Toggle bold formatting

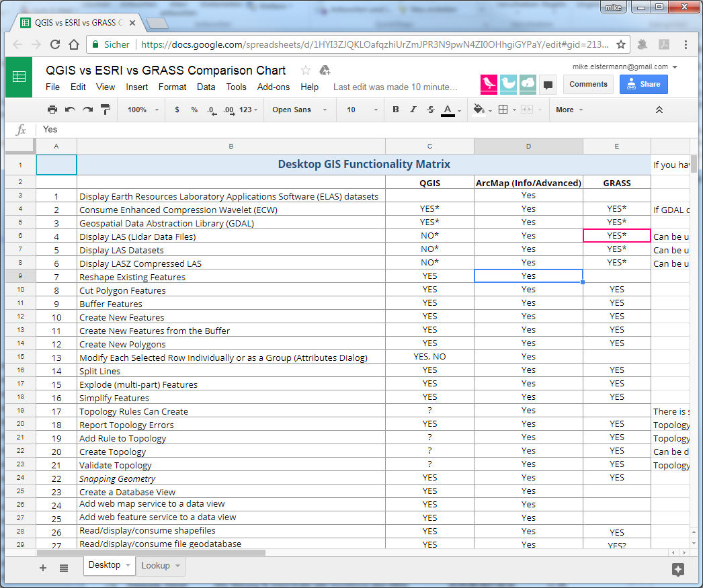tap(395, 110)
